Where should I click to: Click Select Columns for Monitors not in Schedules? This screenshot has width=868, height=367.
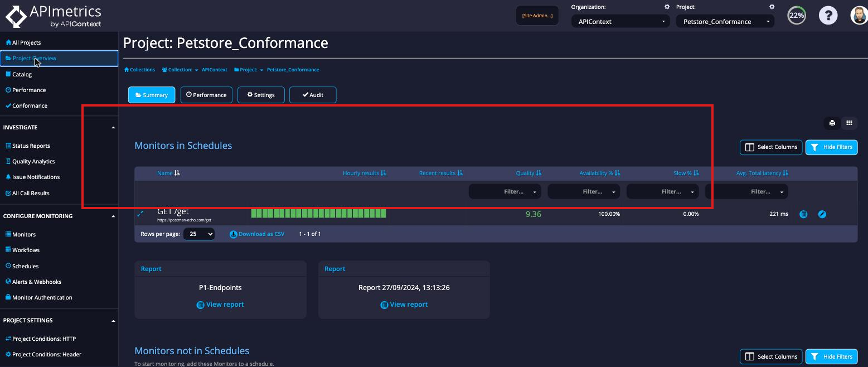[771, 356]
